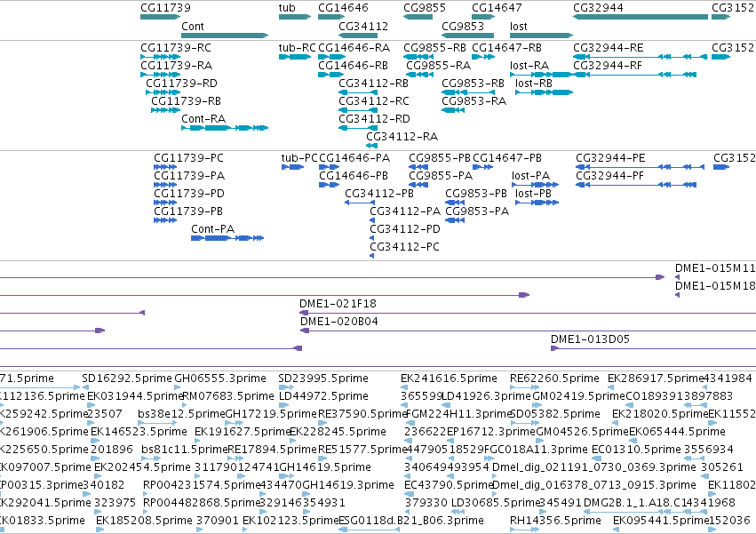The width and height of the screenshot is (756, 534).
Task: Click the CG11739-PB protein label
Action: [x=188, y=211]
